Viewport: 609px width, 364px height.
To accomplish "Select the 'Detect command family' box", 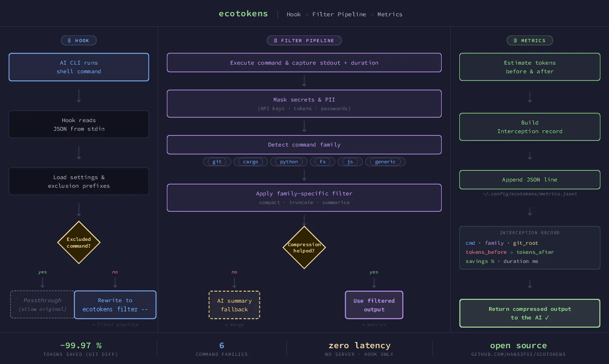I will 304,145.
